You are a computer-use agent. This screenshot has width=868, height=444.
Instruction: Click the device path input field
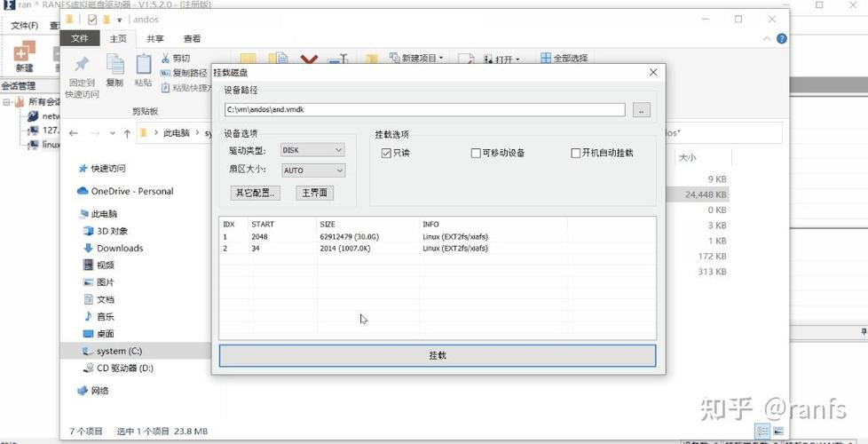click(x=424, y=109)
